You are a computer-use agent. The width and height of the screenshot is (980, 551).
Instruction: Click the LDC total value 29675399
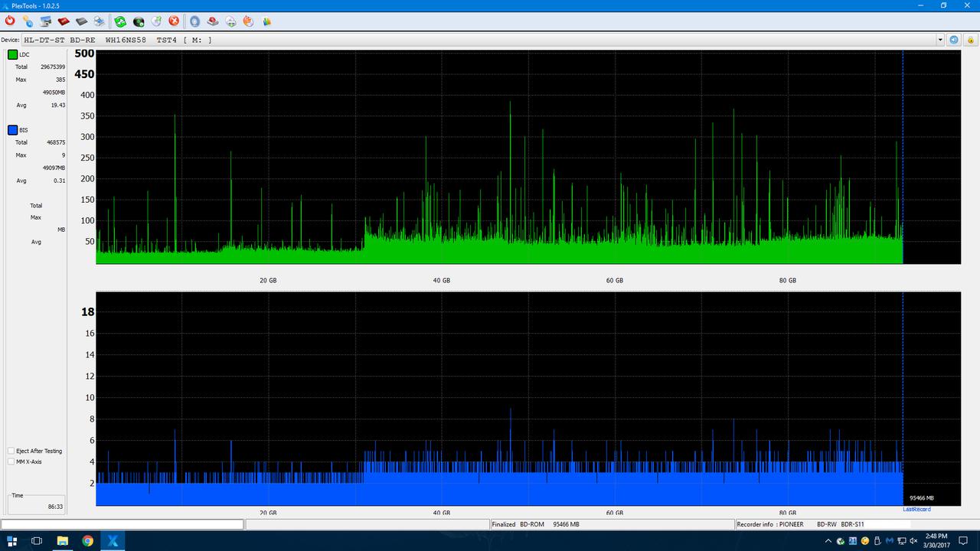[x=53, y=67]
